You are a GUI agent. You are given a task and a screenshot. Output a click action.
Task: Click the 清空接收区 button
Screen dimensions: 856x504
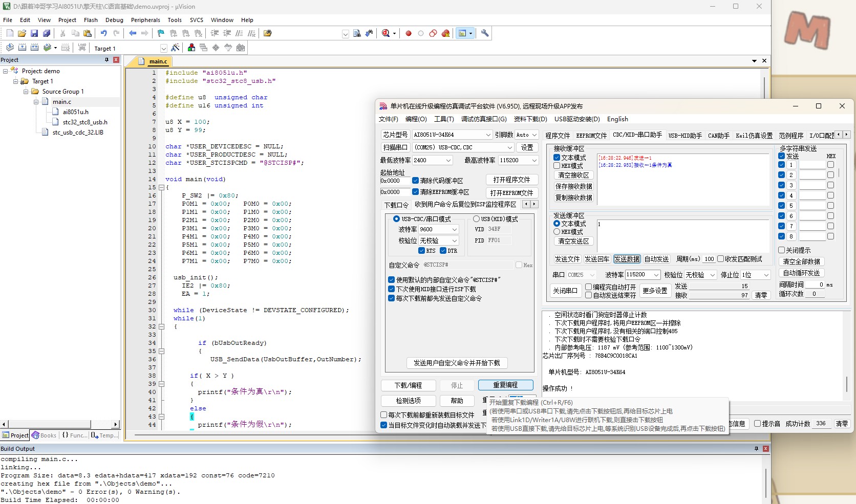tap(573, 175)
